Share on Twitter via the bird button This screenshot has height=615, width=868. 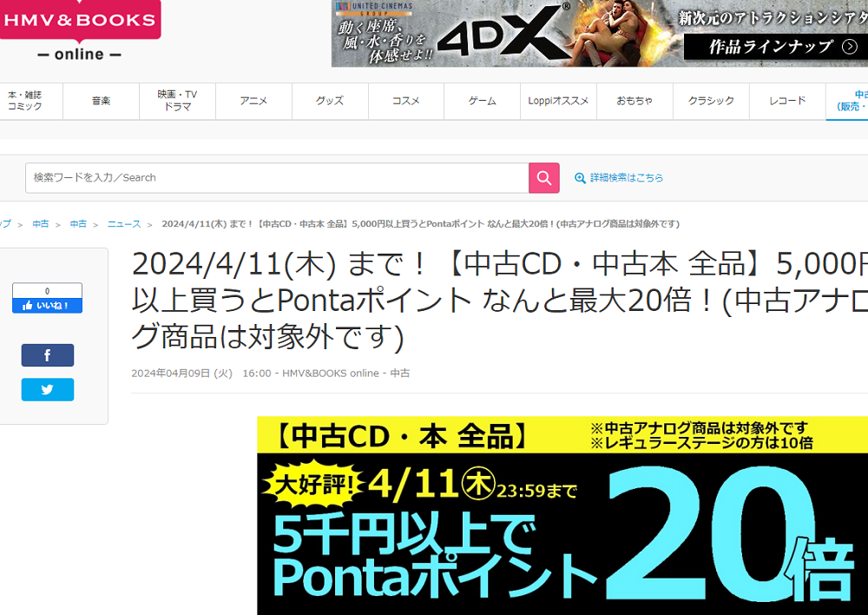pyautogui.click(x=48, y=389)
